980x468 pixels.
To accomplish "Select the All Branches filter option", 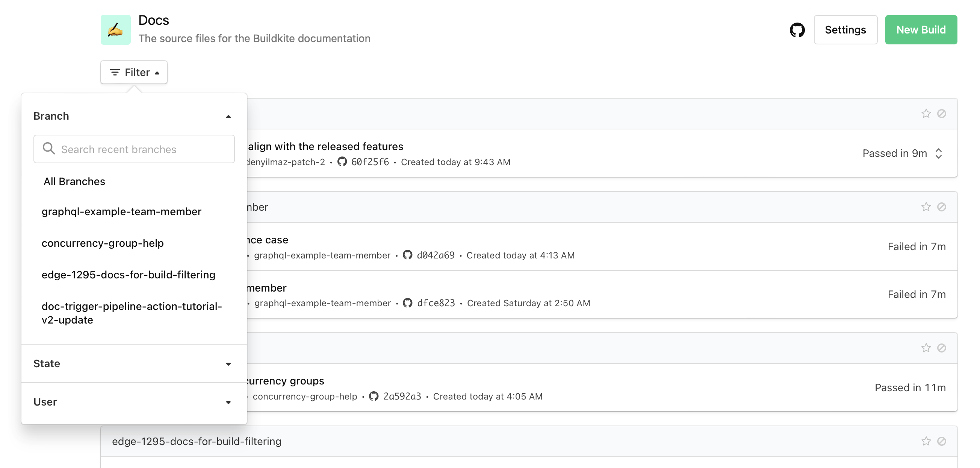I will pyautogui.click(x=74, y=181).
